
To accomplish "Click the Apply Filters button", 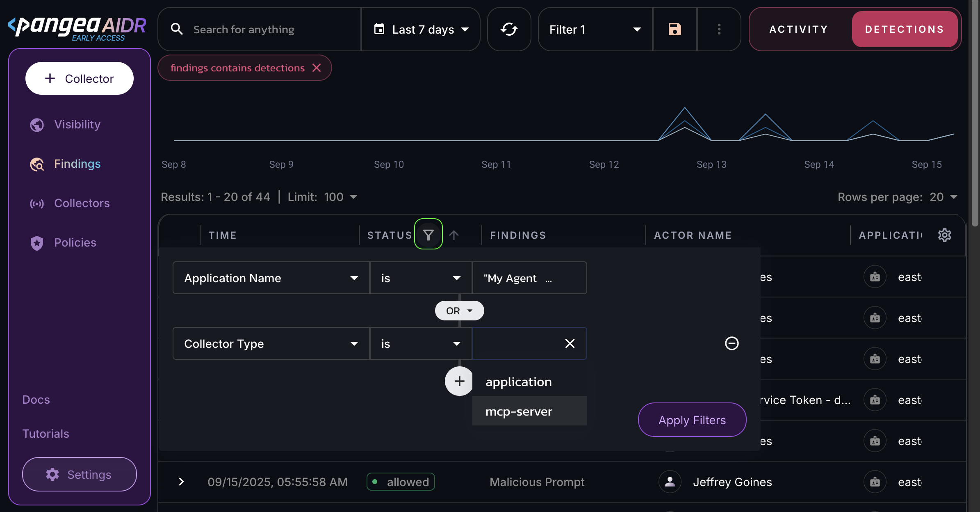I will (692, 420).
